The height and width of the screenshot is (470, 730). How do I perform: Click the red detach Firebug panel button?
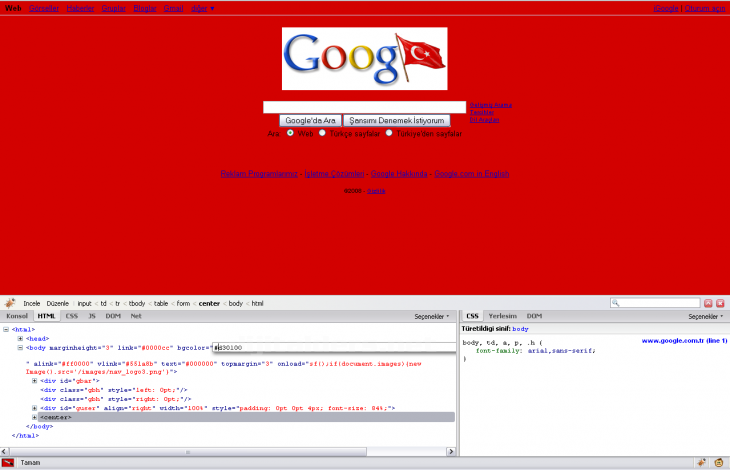(708, 303)
